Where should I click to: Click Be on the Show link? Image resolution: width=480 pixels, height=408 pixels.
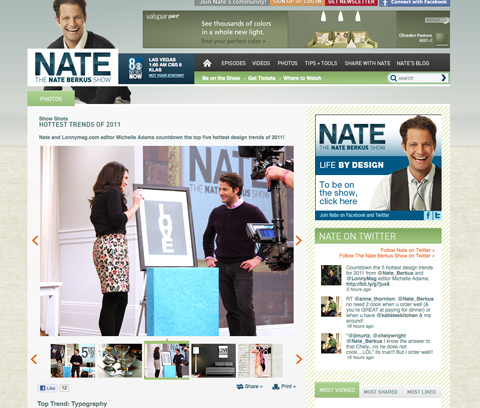[x=221, y=78]
